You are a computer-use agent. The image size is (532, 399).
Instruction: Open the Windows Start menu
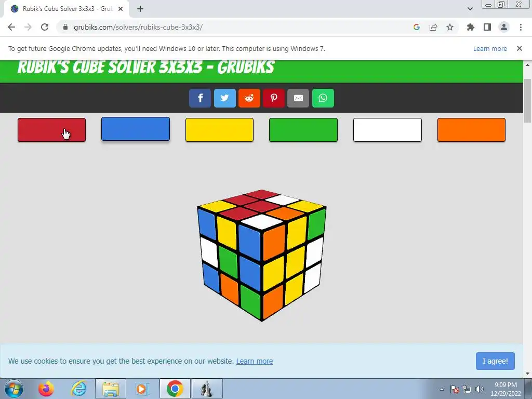pos(14,389)
